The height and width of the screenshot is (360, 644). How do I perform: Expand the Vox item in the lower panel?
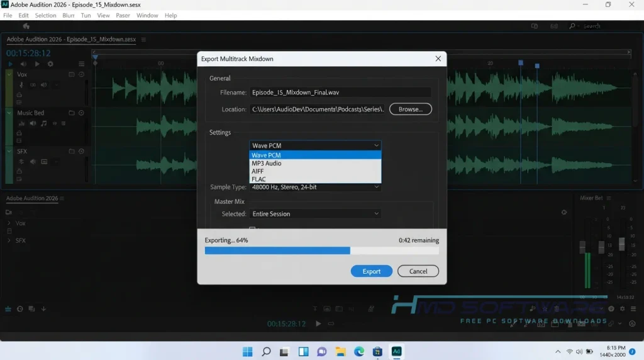click(9, 223)
